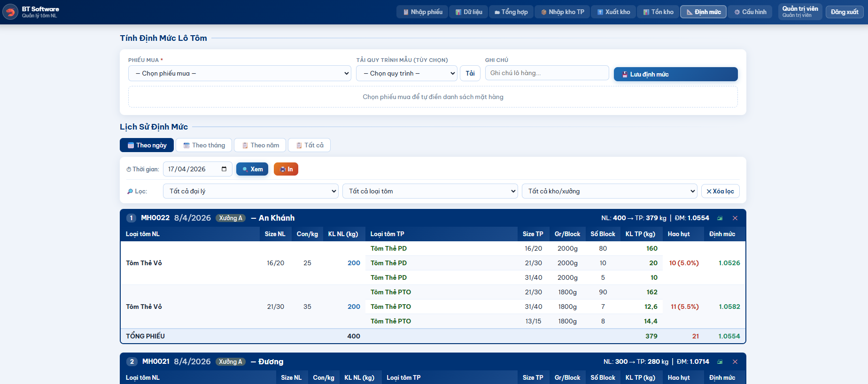Select the Tất cả history tab

[309, 145]
